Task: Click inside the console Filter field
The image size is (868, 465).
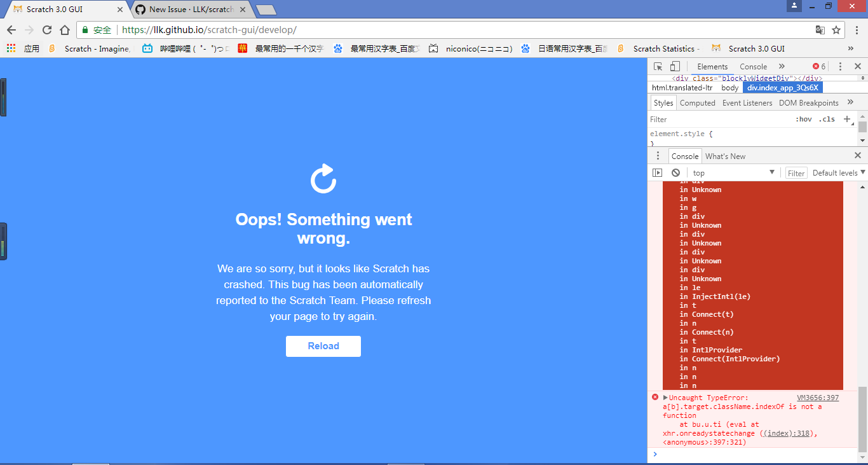Action: pos(796,172)
